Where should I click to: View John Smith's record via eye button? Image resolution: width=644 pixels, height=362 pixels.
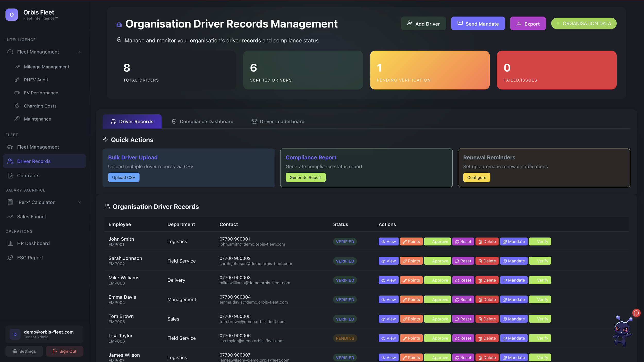388,241
